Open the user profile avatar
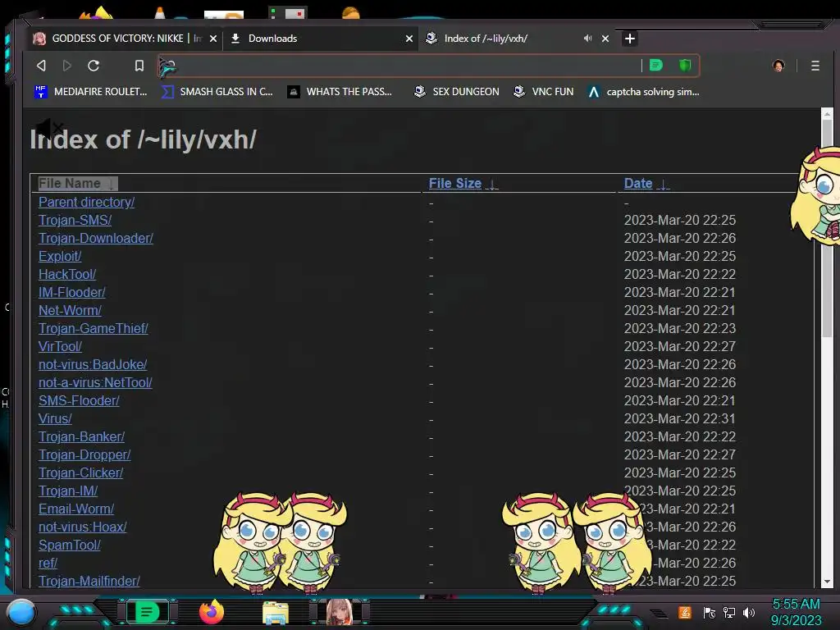The height and width of the screenshot is (630, 840). (778, 66)
